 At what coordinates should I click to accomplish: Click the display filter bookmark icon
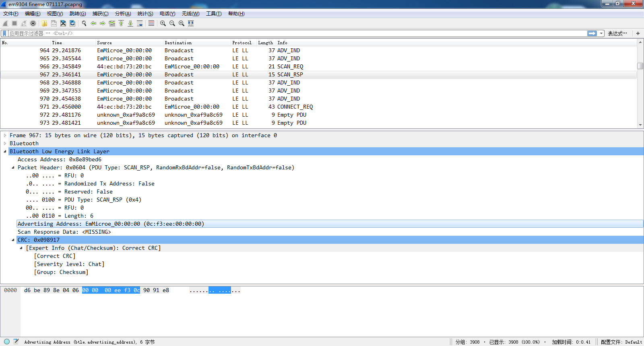pyautogui.click(x=4, y=33)
